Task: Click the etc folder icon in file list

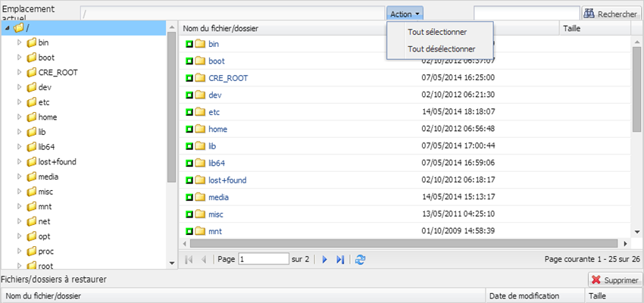Action: [200, 112]
